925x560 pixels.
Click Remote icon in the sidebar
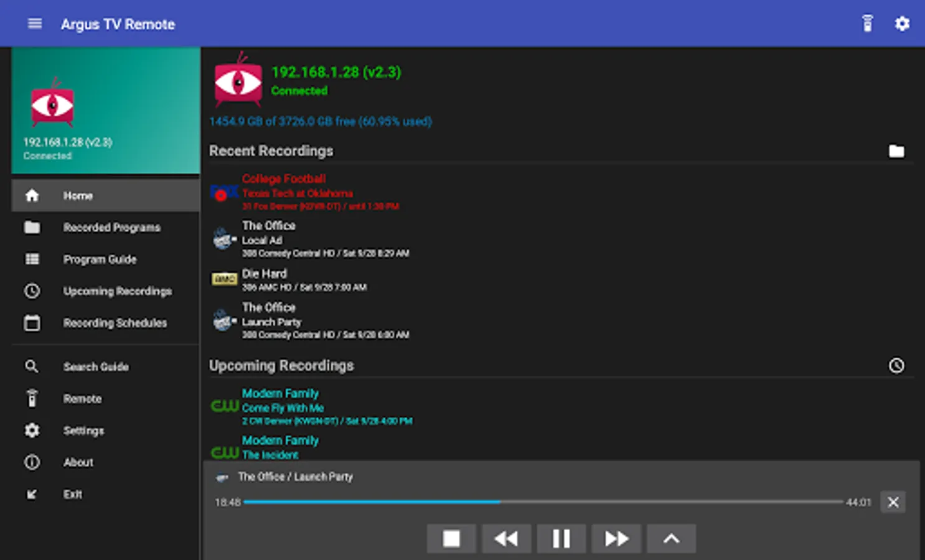[32, 398]
